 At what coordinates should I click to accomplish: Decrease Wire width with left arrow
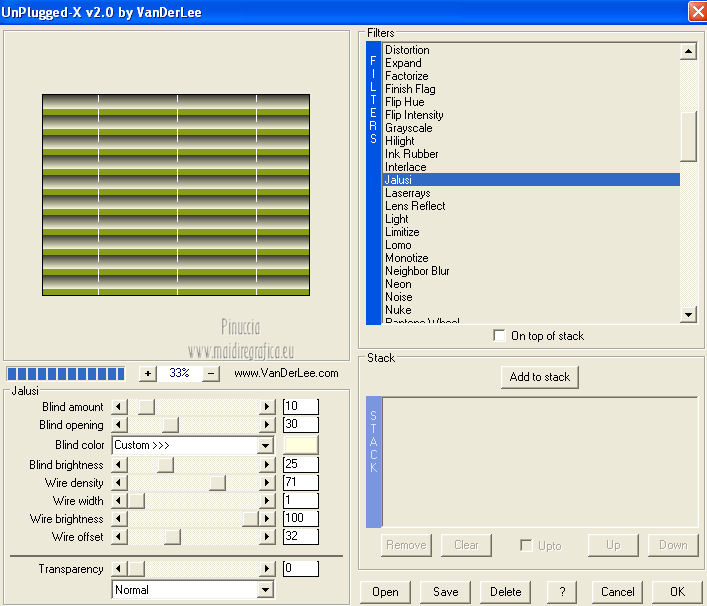click(119, 500)
